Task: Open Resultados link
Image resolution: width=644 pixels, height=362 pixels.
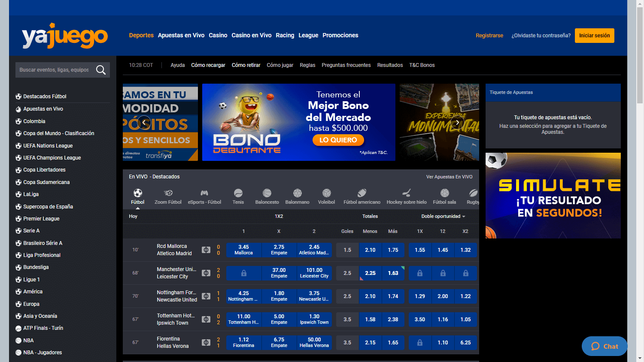Action: click(390, 65)
